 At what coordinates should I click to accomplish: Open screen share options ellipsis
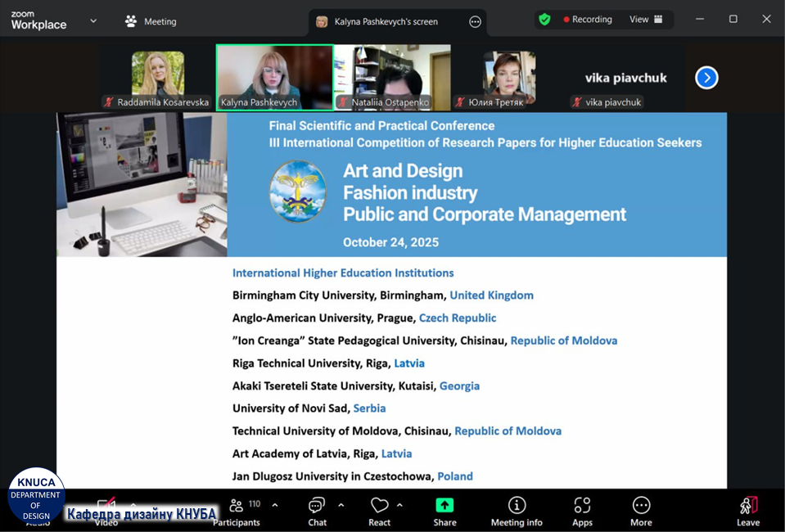[475, 22]
